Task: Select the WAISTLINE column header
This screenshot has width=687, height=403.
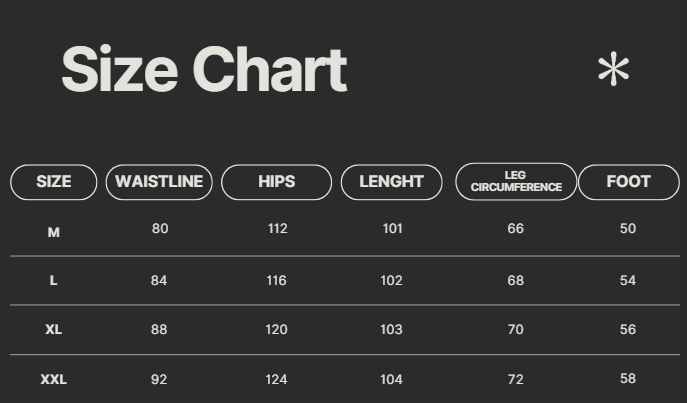Action: [159, 182]
